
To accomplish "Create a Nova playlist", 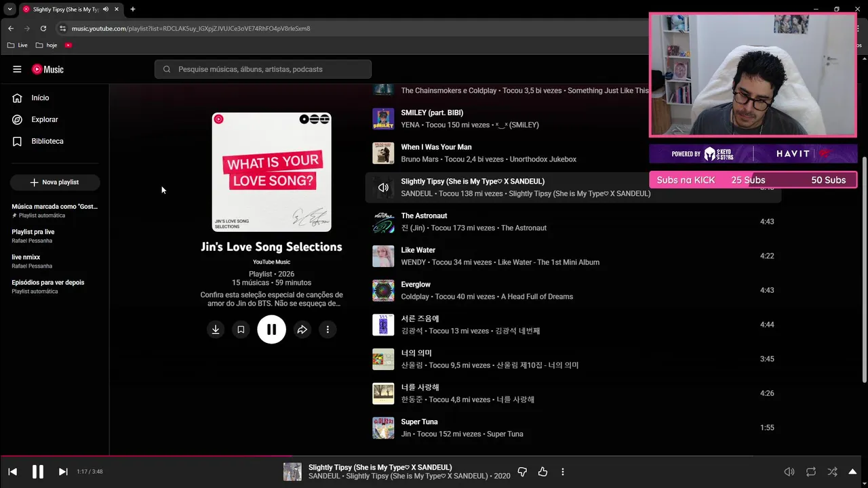I will pos(54,182).
